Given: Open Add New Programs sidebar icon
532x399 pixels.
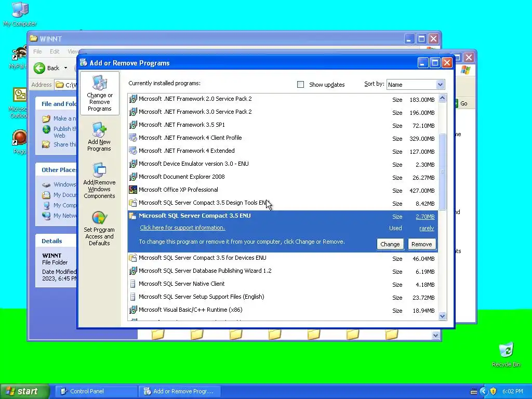Looking at the screenshot, I should coord(99,137).
